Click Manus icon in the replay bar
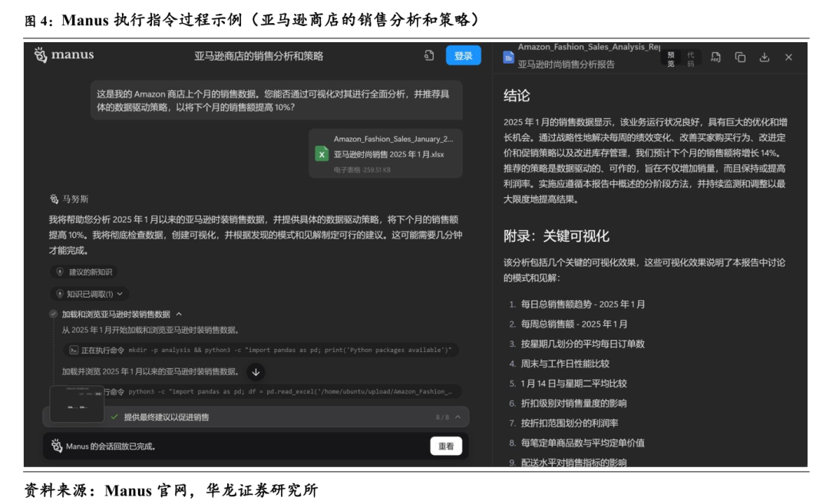 pos(57,446)
